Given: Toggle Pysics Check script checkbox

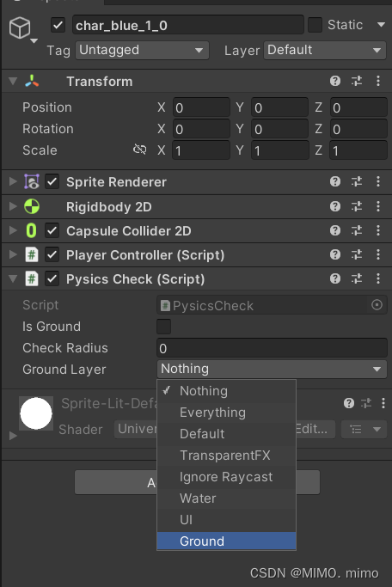Looking at the screenshot, I should 52,279.
